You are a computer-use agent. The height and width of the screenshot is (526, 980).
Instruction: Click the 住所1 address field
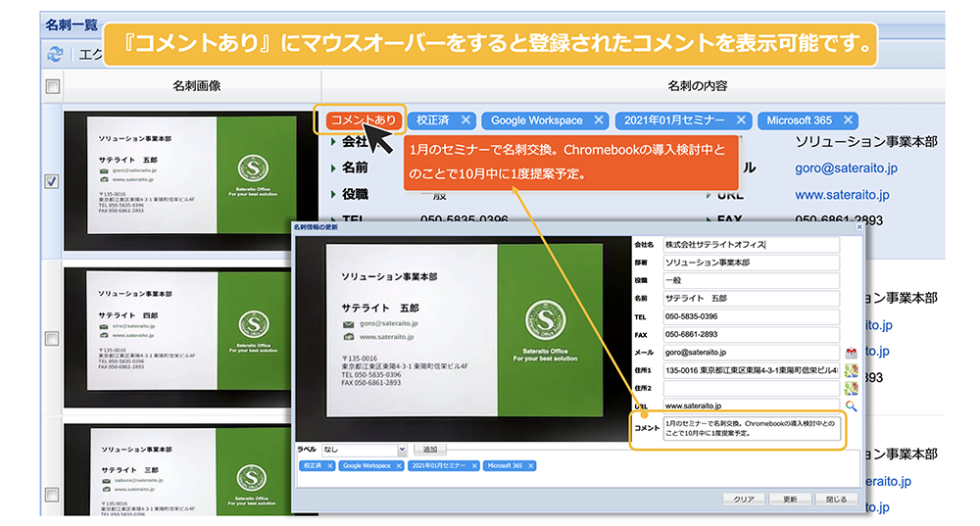(752, 370)
